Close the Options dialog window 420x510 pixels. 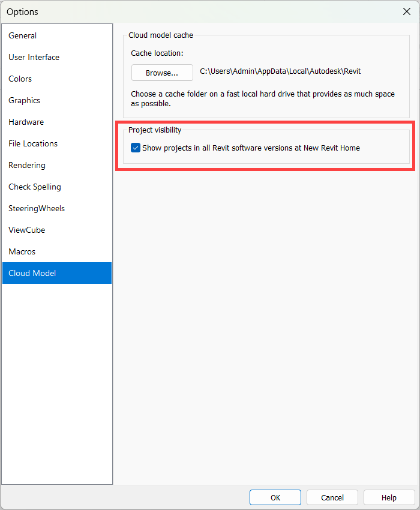coord(407,12)
